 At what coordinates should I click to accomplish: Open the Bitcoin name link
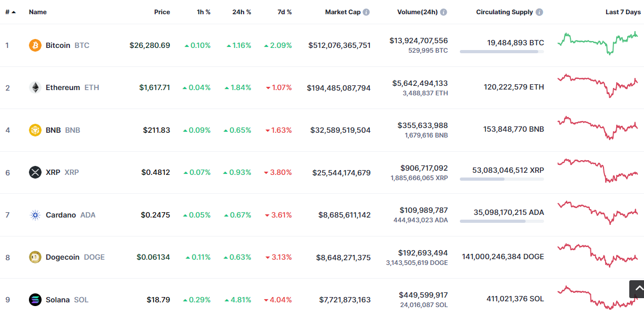click(x=58, y=45)
